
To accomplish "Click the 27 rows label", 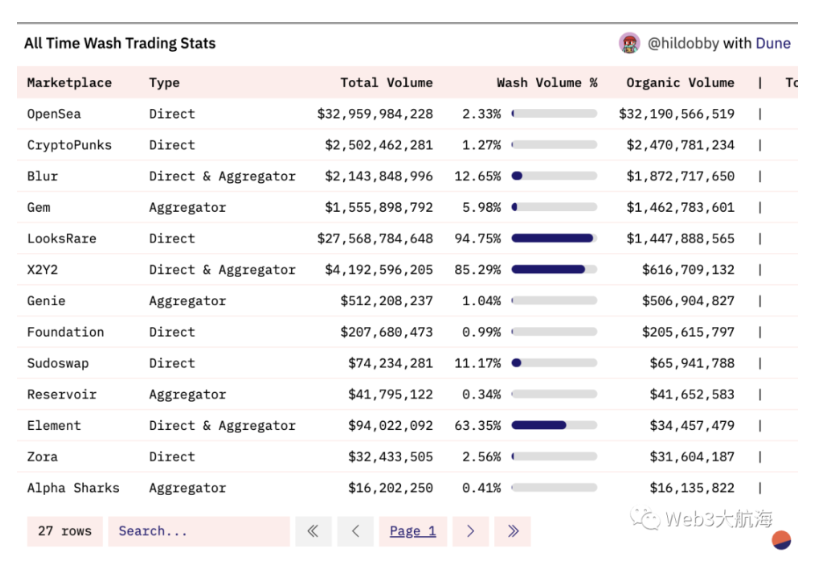I will tap(65, 531).
